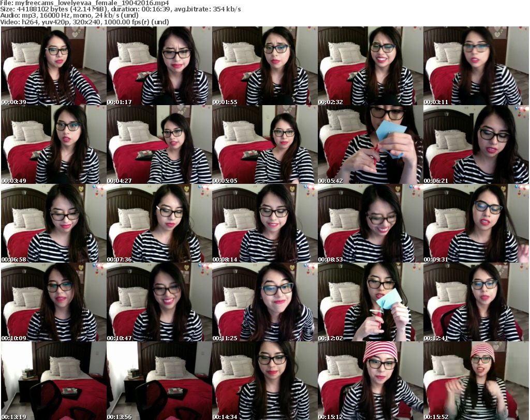Pick the 00:08:53 video frame

point(370,224)
